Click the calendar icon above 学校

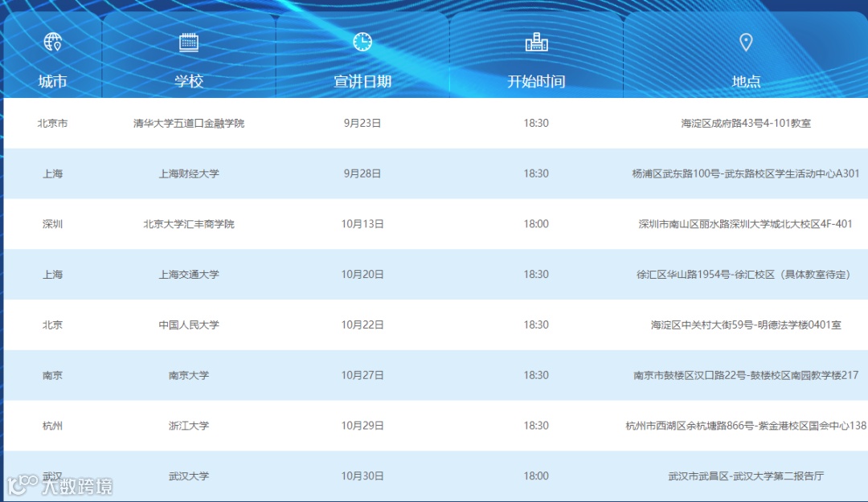(189, 42)
